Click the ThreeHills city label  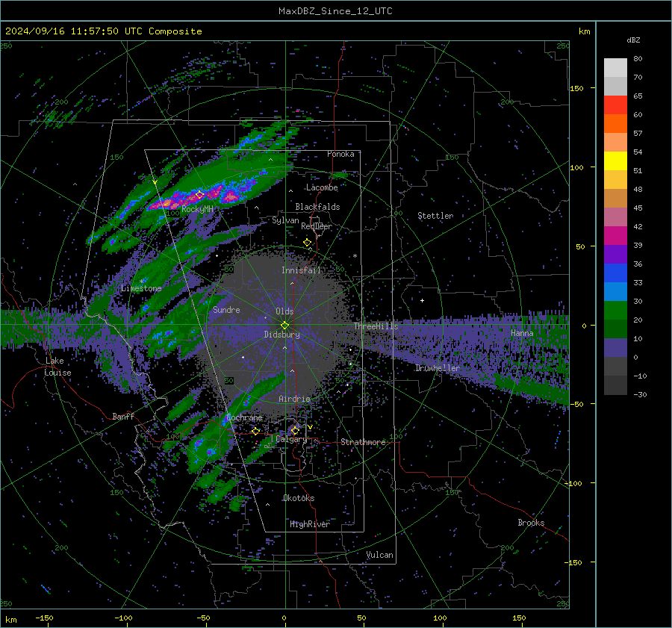(376, 326)
